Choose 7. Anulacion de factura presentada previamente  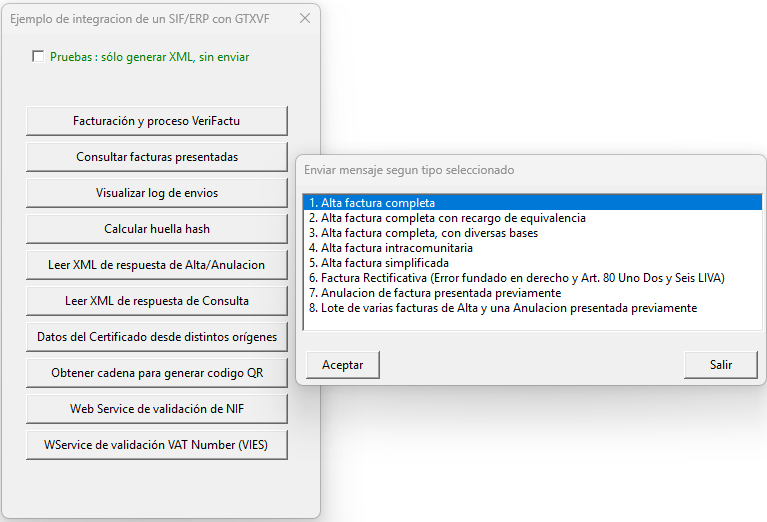(434, 293)
